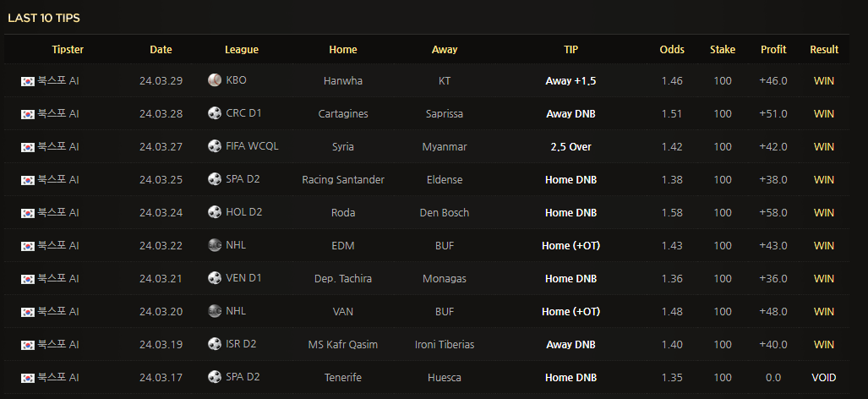
Task: Sort by the Odds column header
Action: click(x=672, y=50)
